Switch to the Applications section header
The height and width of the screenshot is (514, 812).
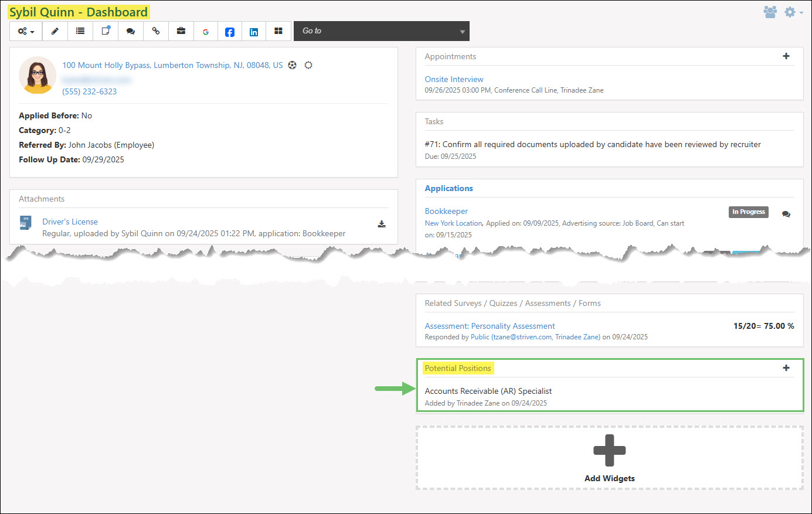(449, 188)
